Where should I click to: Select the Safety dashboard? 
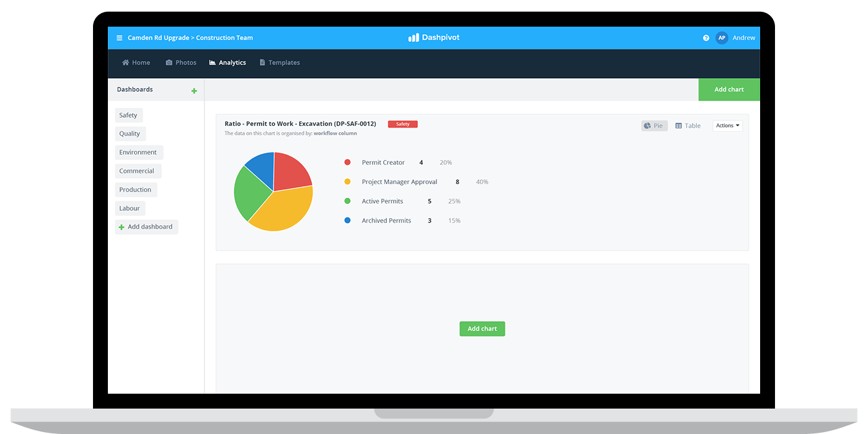(x=128, y=115)
